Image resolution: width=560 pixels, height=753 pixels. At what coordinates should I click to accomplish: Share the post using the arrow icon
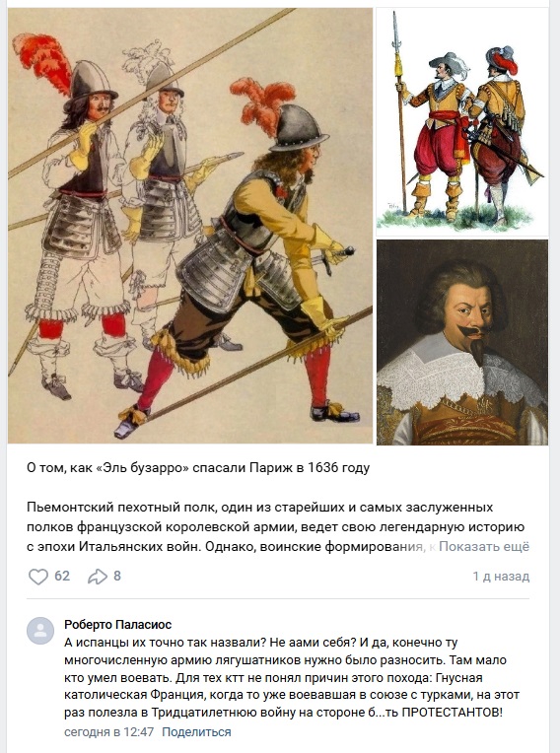click(98, 577)
